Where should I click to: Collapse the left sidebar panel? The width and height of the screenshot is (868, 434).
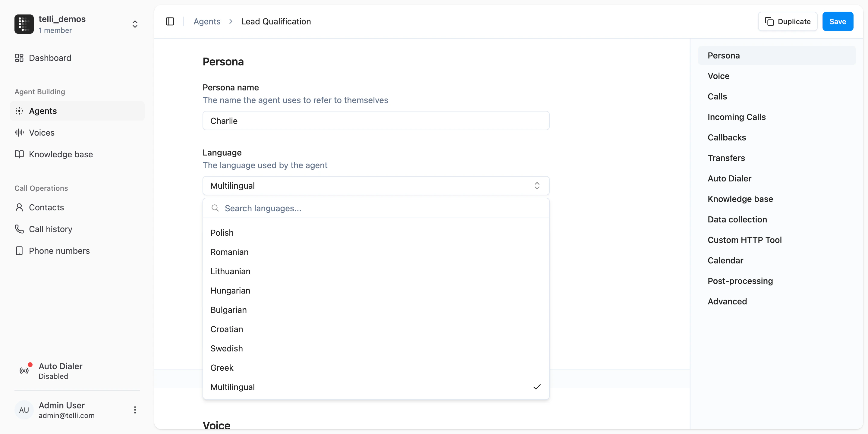[x=170, y=21]
